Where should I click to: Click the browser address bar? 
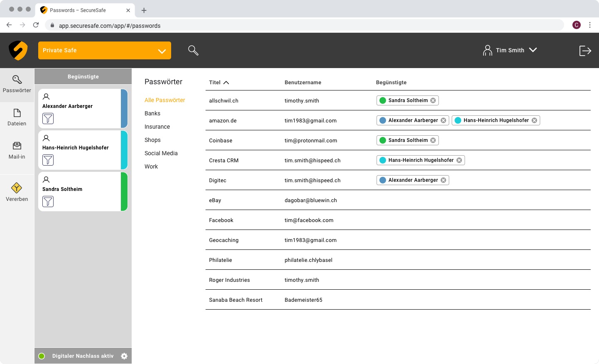click(291, 26)
